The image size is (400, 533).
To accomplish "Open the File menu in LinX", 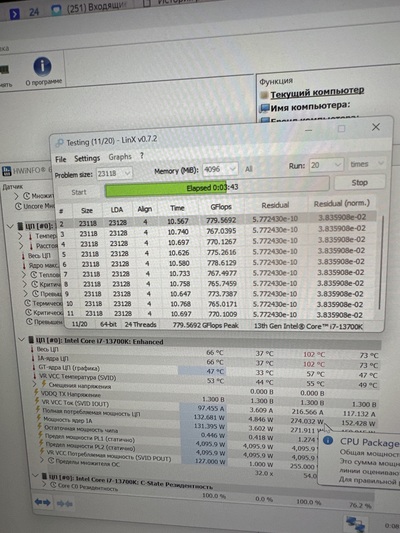I will click(60, 159).
